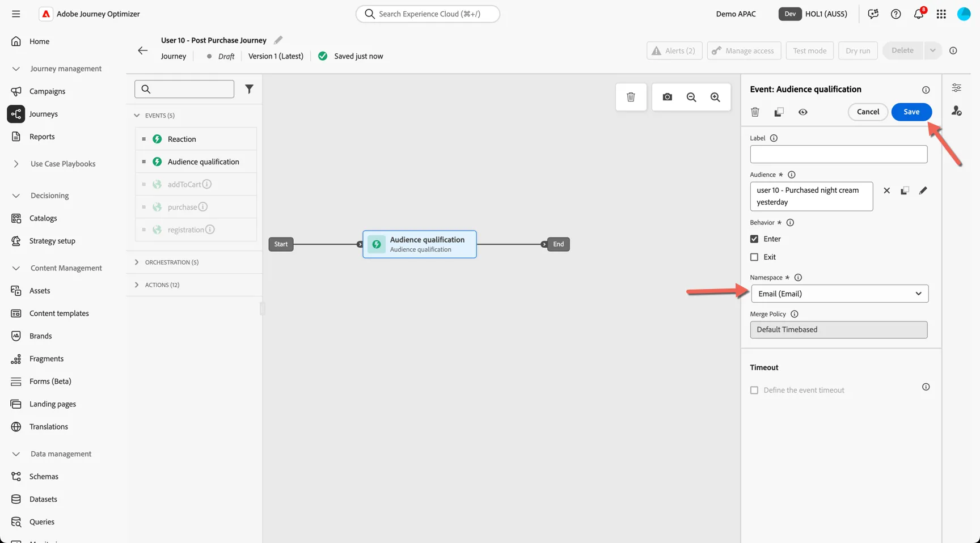
Task: Check the Exit behavior checkbox
Action: (754, 257)
